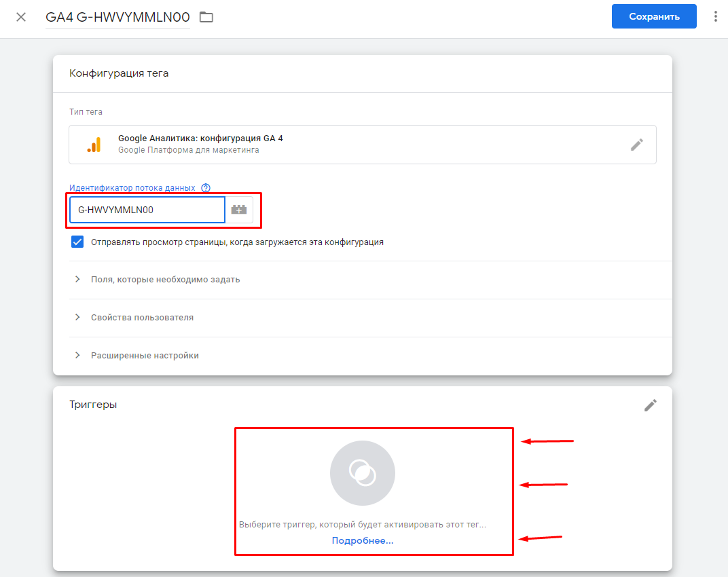Click the Google Analytics bar chart icon
Image resolution: width=728 pixels, height=577 pixels.
tap(94, 145)
